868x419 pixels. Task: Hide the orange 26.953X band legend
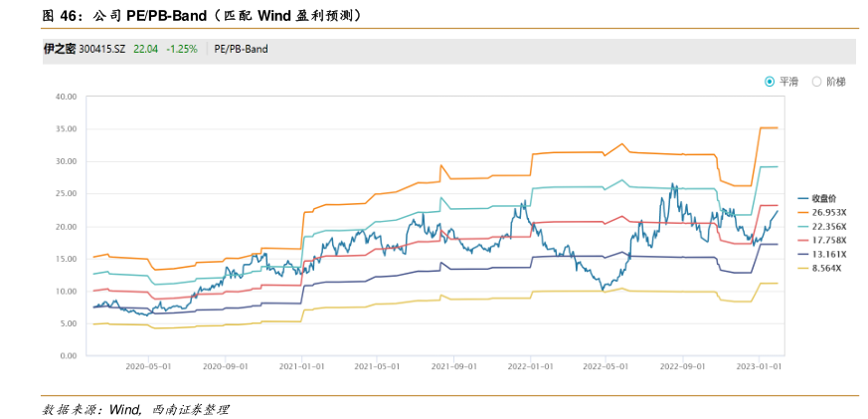point(828,212)
